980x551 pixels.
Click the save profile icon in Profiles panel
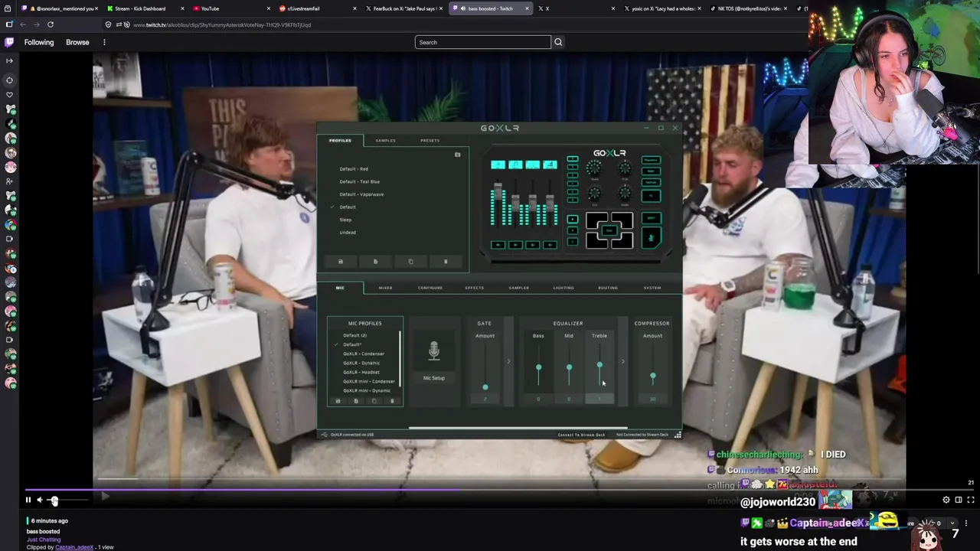click(341, 262)
